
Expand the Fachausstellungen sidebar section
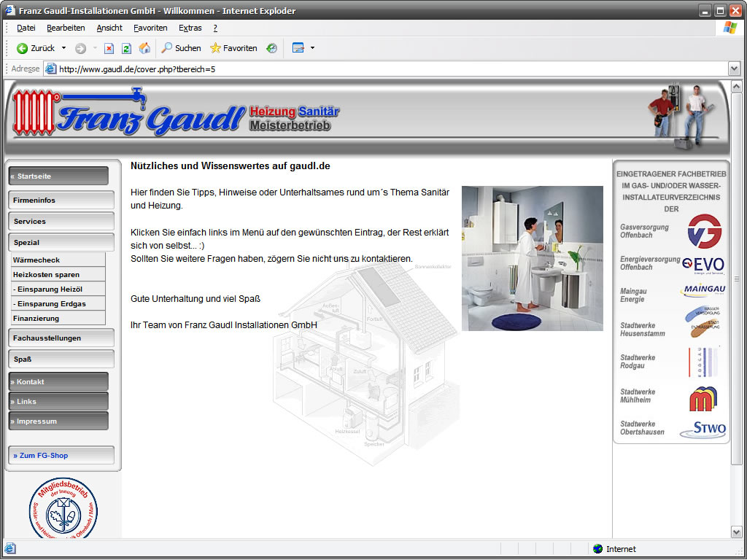[61, 338]
